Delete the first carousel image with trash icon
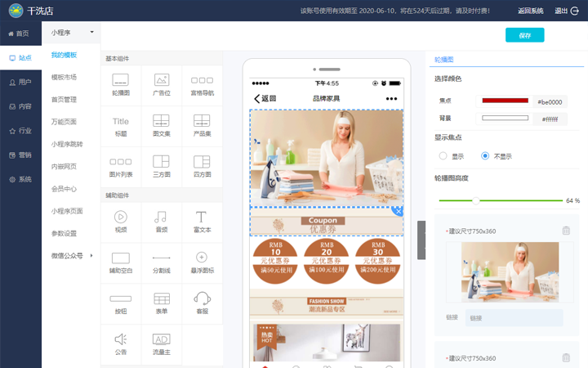The width and height of the screenshot is (588, 368). pyautogui.click(x=566, y=231)
